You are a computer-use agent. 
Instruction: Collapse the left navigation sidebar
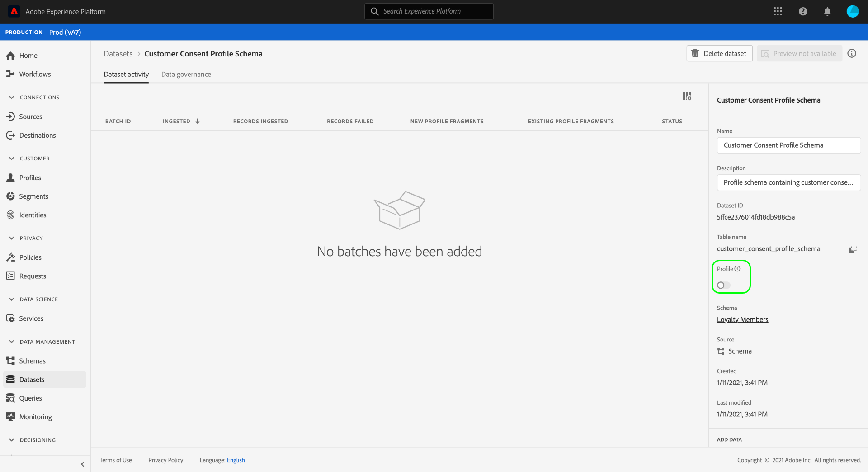coord(82,464)
